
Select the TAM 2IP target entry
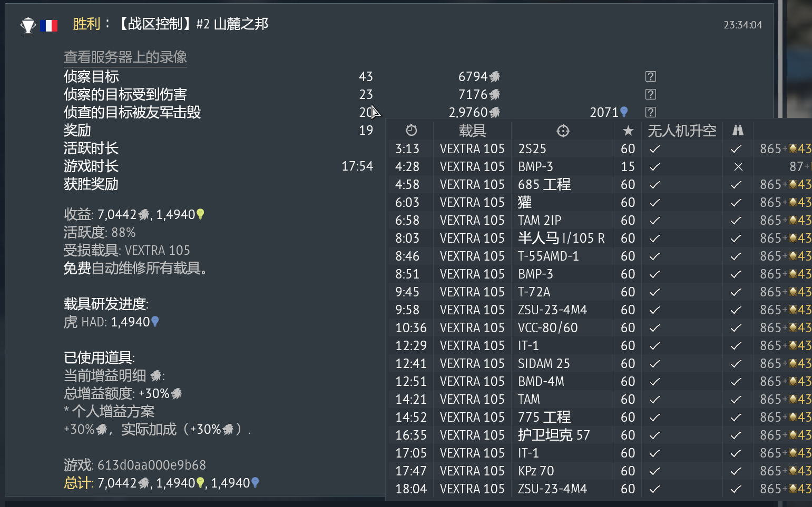click(540, 221)
